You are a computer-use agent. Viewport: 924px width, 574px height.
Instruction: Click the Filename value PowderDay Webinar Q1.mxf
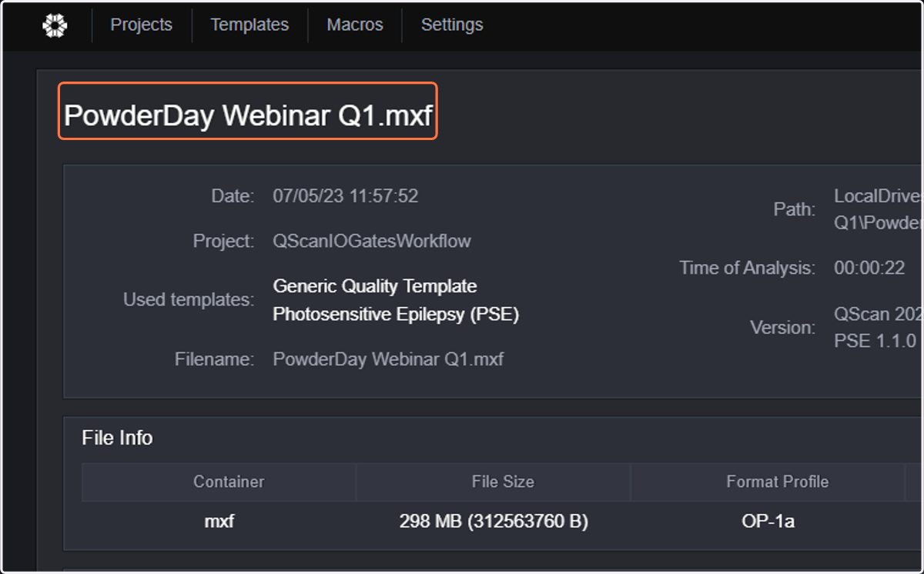point(388,359)
